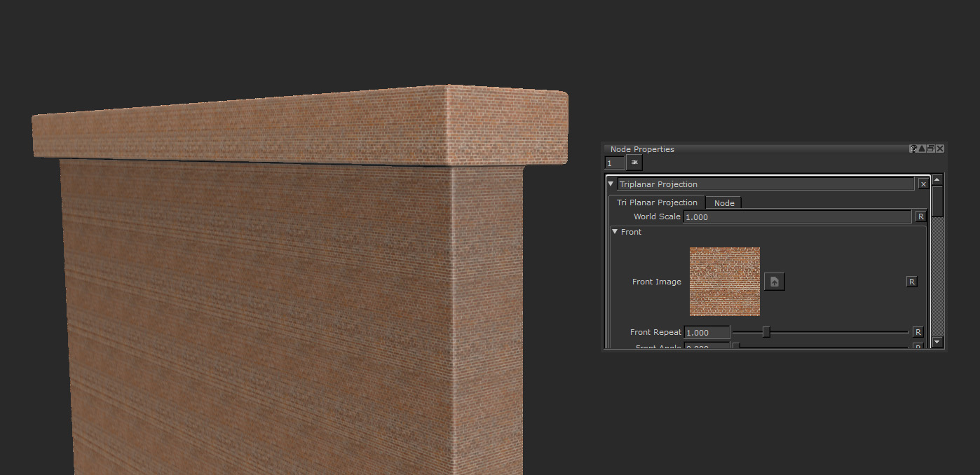The image size is (980, 475).
Task: Click the Triplanar Projection node name field
Action: tap(765, 184)
